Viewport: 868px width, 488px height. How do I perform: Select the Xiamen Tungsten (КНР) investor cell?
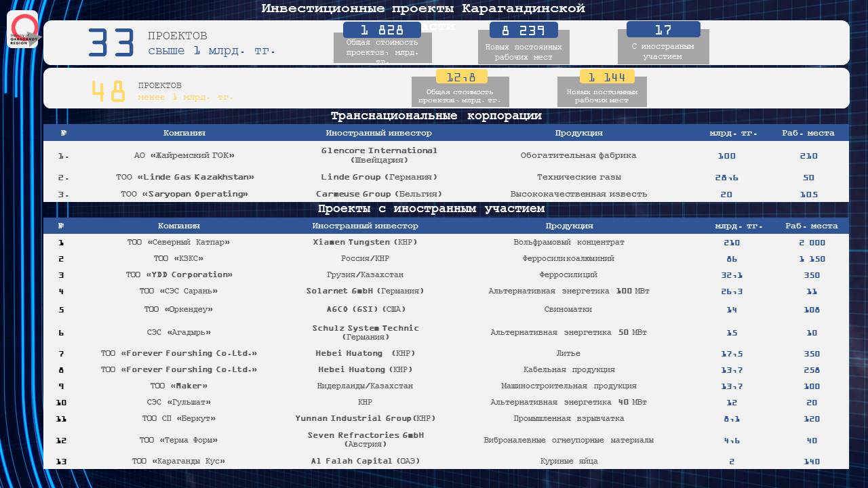click(365, 242)
